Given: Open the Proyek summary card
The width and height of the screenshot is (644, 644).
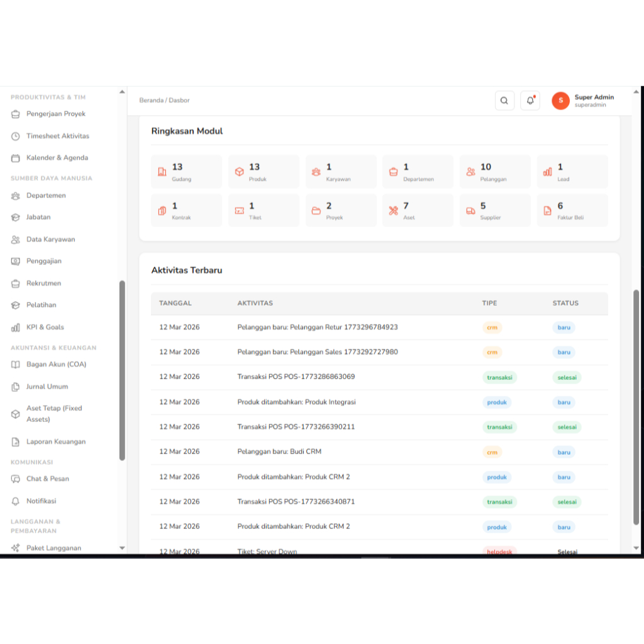Looking at the screenshot, I should [341, 210].
